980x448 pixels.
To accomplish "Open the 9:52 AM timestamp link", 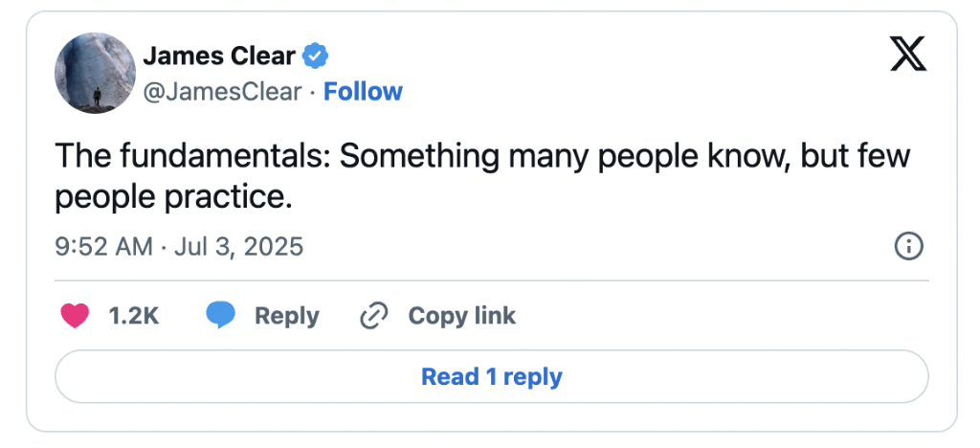I will (x=103, y=247).
